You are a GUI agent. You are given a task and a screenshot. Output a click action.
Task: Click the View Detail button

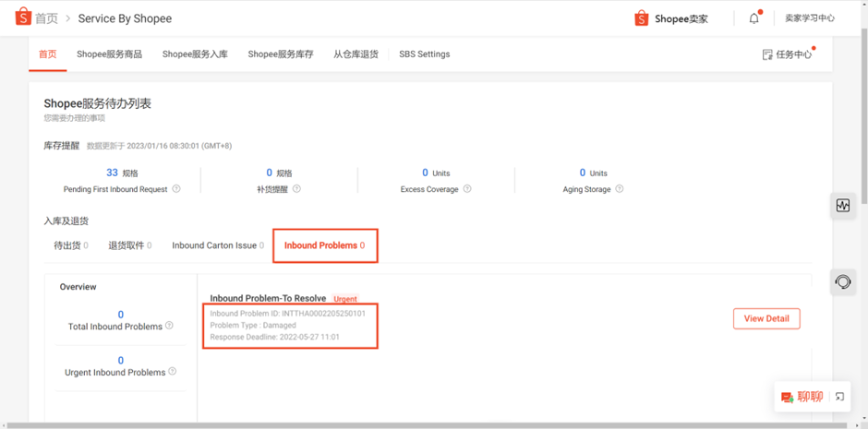(x=766, y=318)
